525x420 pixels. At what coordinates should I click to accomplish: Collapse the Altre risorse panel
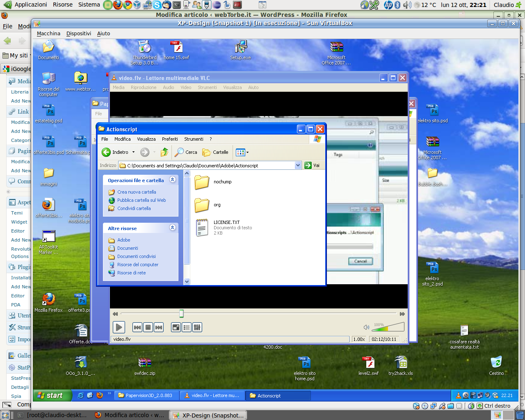point(173,228)
